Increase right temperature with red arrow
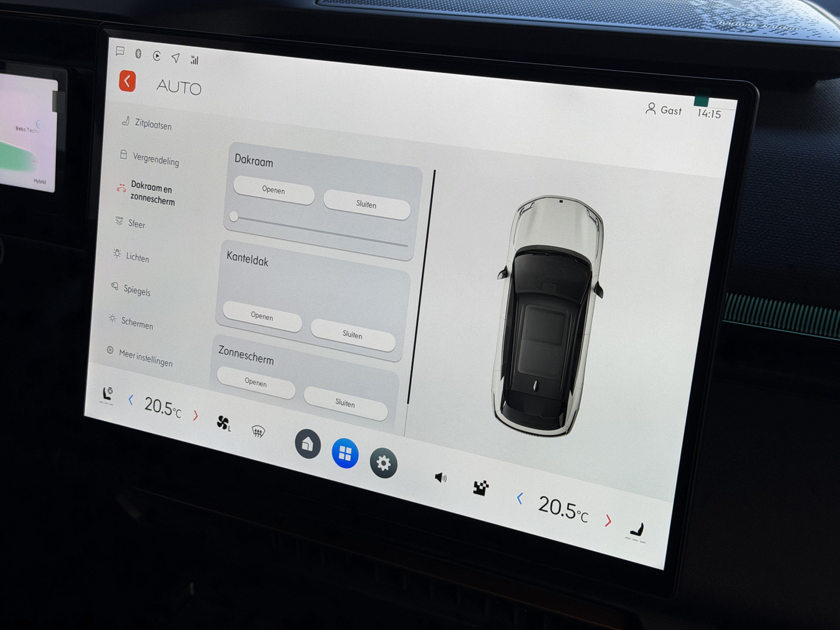The width and height of the screenshot is (840, 630). (608, 520)
